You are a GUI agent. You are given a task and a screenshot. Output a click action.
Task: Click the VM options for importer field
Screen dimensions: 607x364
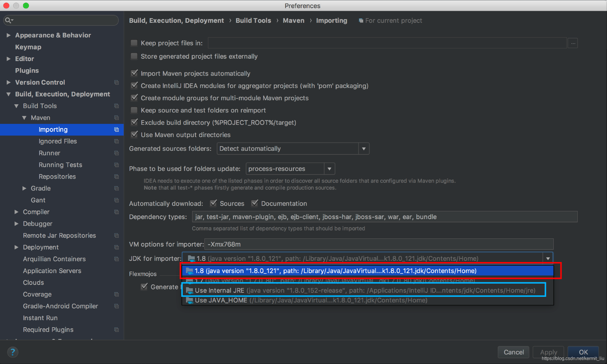[379, 244]
